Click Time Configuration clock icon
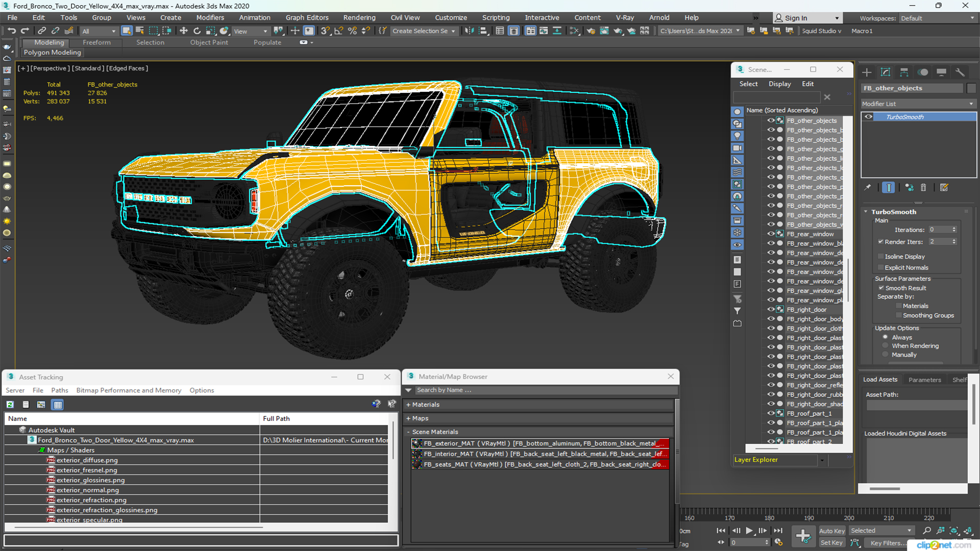 click(x=778, y=542)
